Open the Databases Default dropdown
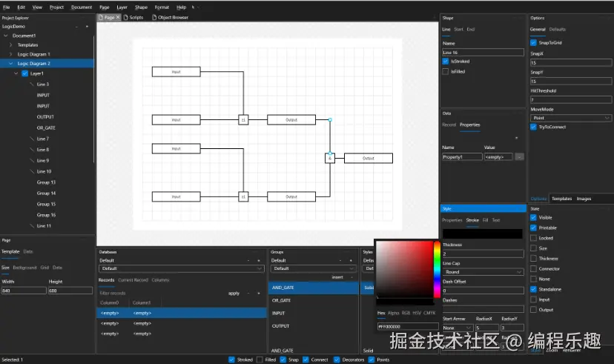The width and height of the screenshot is (614, 364). point(181,268)
